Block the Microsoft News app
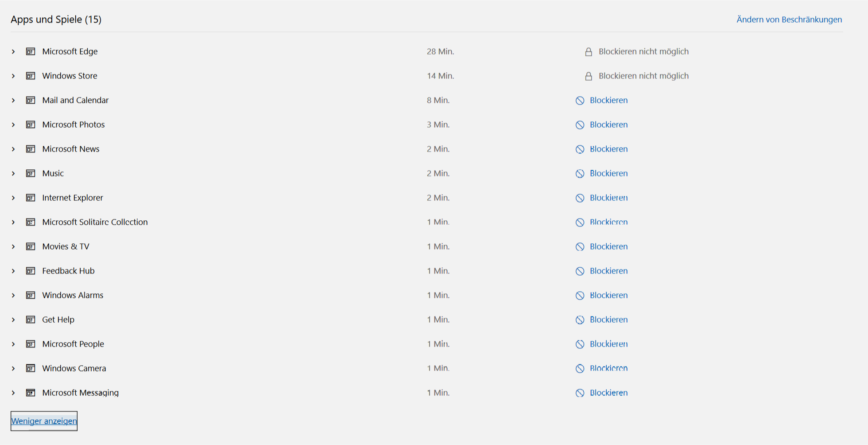 (602, 149)
